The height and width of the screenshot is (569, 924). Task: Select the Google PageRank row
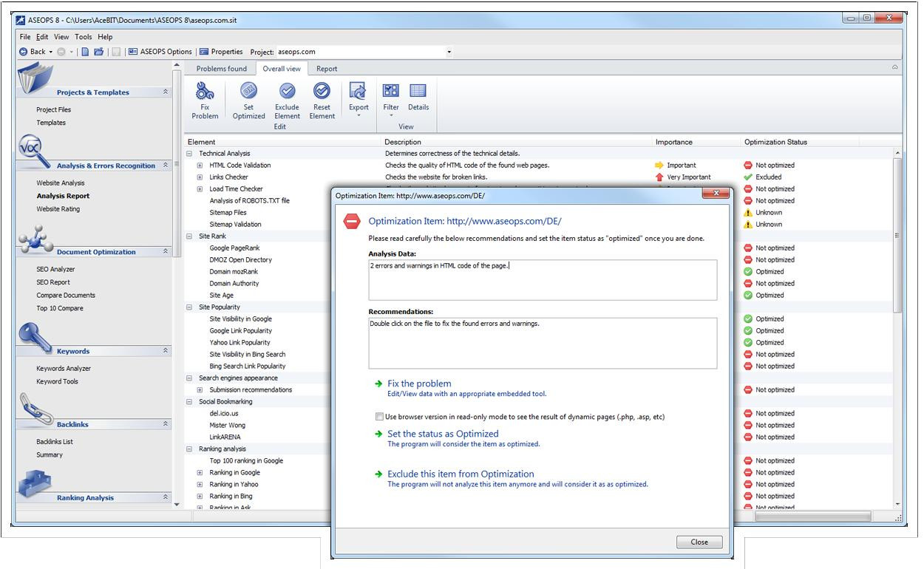tap(234, 248)
